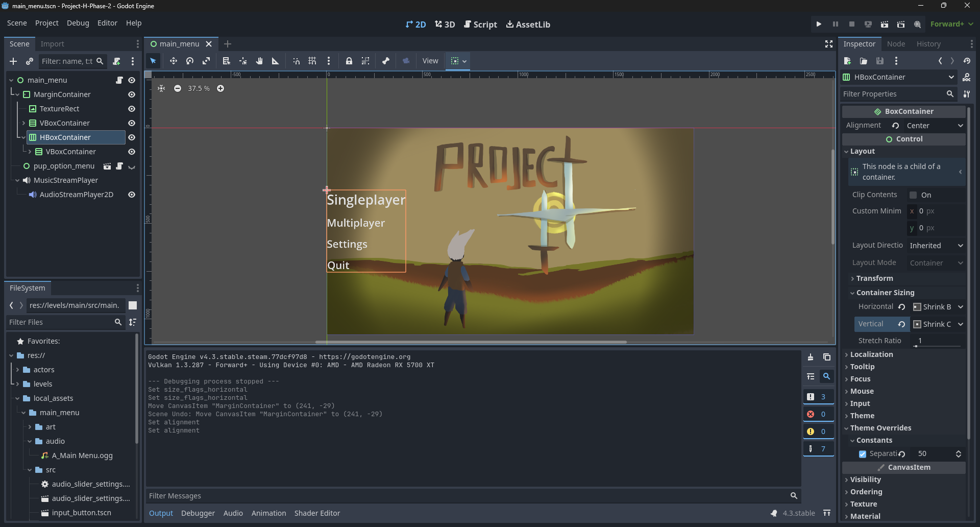Revert the Alignment property
Viewport: 980px width, 527px height.
(896, 126)
